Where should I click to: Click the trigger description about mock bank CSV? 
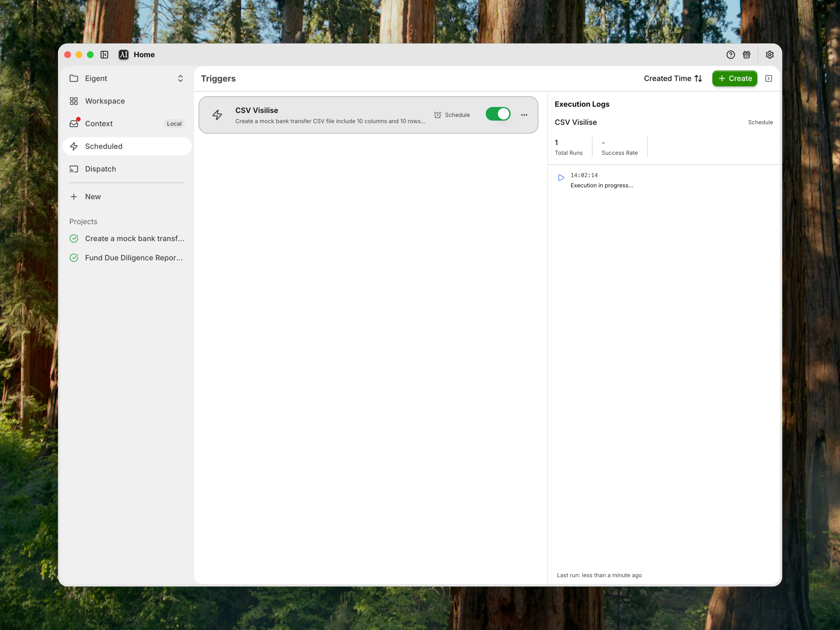coord(330,121)
